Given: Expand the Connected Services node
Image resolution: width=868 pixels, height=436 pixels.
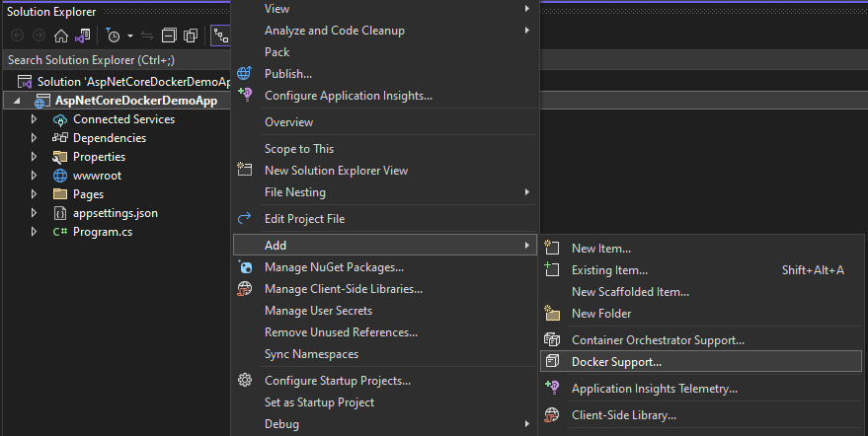Looking at the screenshot, I should point(34,119).
